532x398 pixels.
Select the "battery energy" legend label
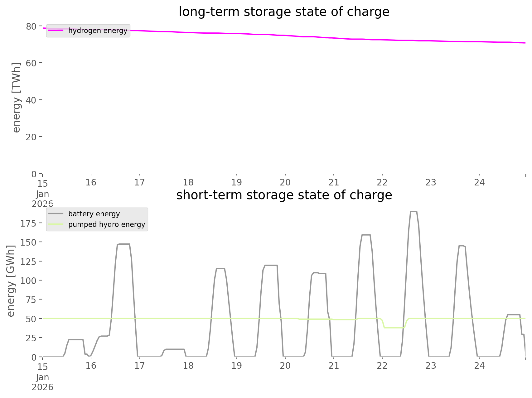click(x=94, y=214)
